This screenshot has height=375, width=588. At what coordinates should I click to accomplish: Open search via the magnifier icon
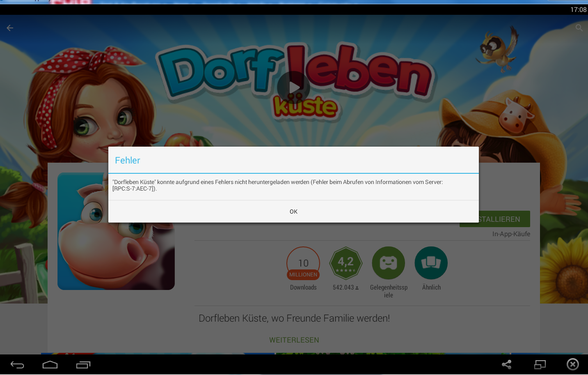[579, 28]
